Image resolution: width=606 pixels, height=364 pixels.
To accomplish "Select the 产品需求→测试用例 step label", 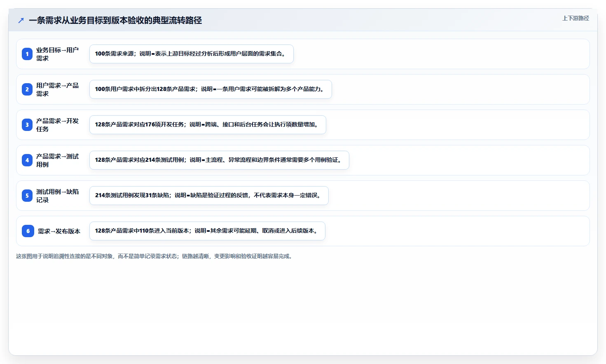I will click(x=57, y=160).
